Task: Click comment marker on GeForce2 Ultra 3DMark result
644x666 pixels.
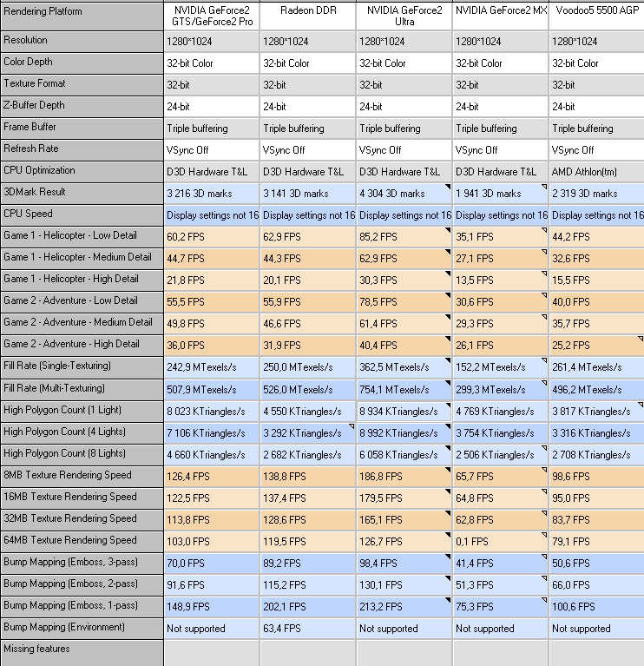Action: point(448,187)
